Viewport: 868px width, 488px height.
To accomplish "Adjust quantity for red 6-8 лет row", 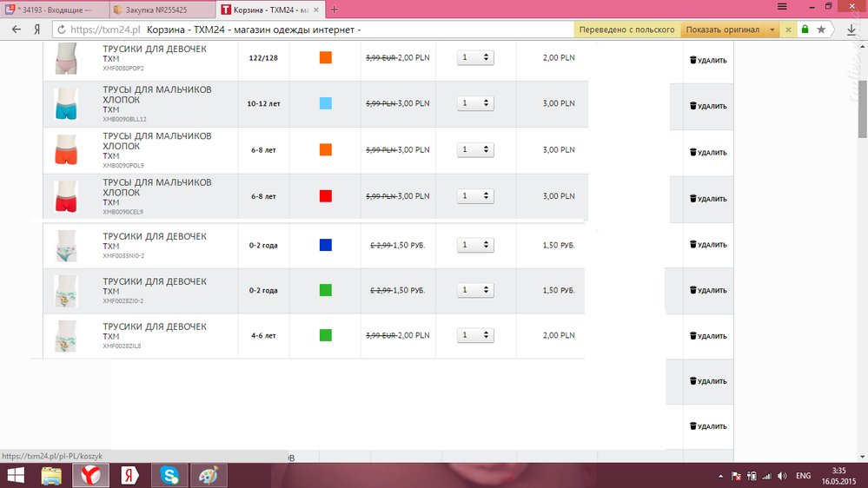I will coord(475,196).
